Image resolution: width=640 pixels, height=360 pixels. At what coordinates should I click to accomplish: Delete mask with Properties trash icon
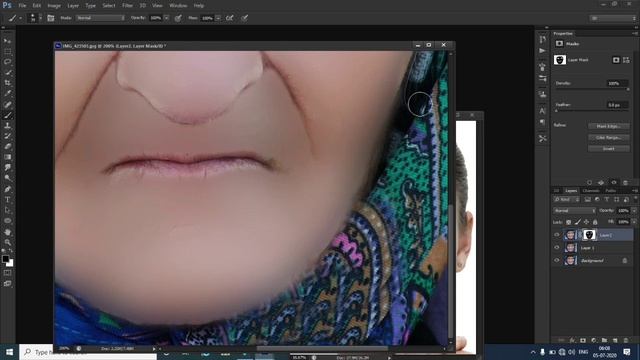[x=625, y=182]
